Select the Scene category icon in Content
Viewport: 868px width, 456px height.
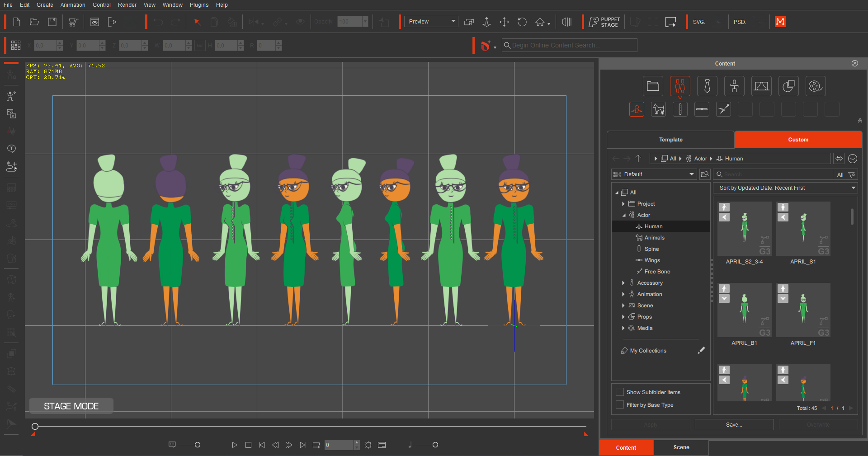point(761,86)
